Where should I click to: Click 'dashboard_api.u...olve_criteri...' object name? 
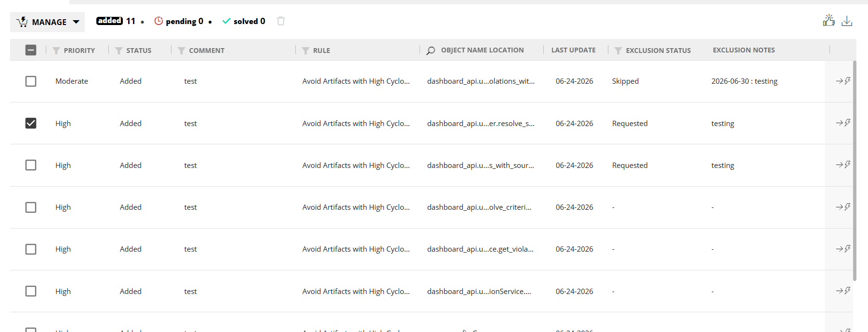(x=479, y=207)
